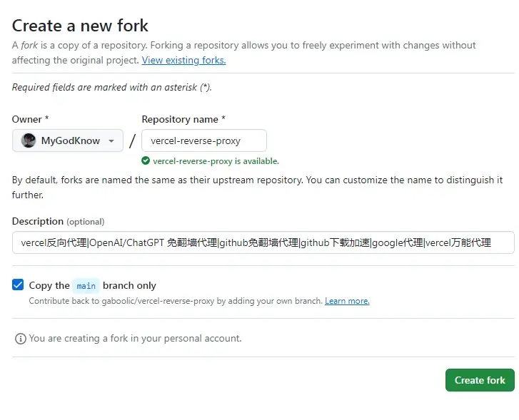Viewport: 519px width, 420px height.
Task: Click the Owner field label
Action: [x=31, y=119]
